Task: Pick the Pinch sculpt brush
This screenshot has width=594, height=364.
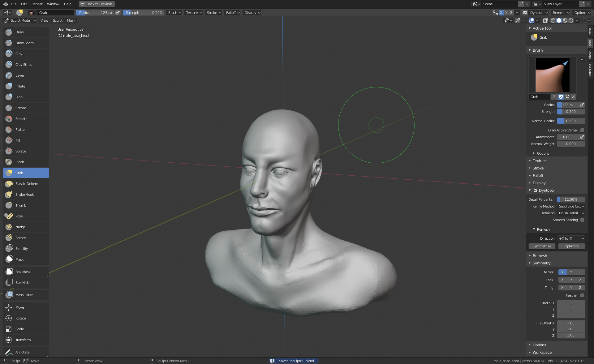Action: click(x=20, y=162)
